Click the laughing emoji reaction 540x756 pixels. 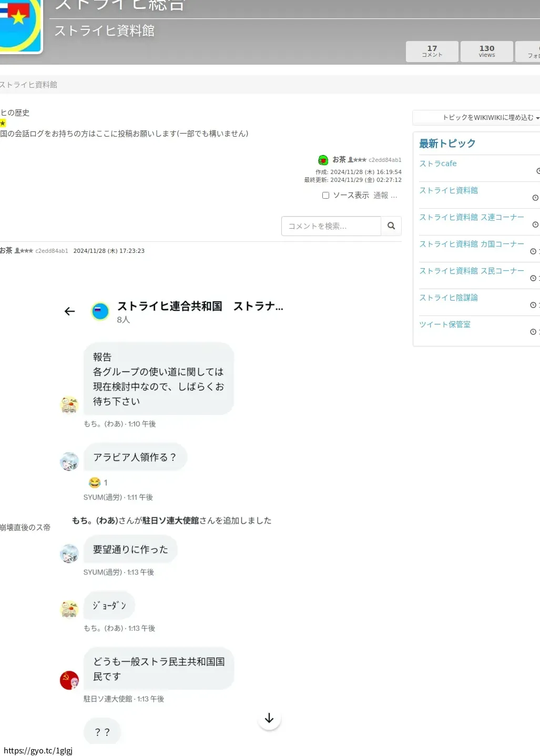pos(95,483)
